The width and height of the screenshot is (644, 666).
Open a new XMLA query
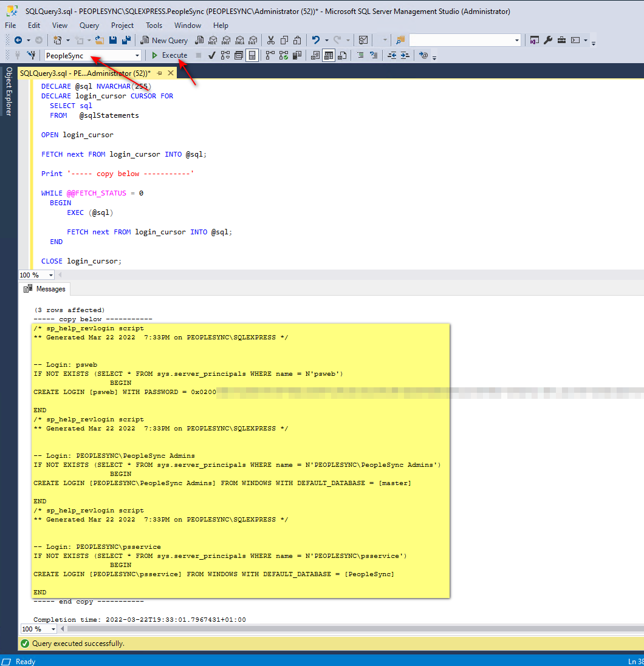[240, 40]
